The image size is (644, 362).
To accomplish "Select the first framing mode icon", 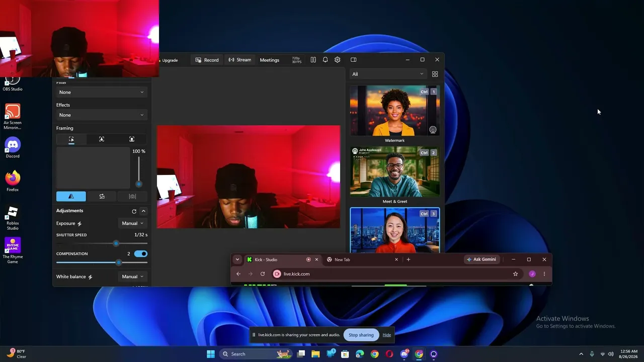I will (71, 139).
